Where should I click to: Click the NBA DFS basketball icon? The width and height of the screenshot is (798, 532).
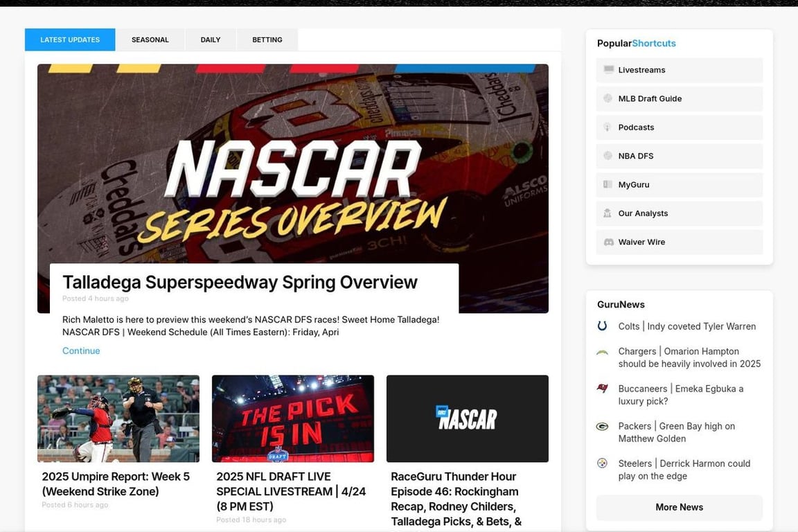point(608,156)
